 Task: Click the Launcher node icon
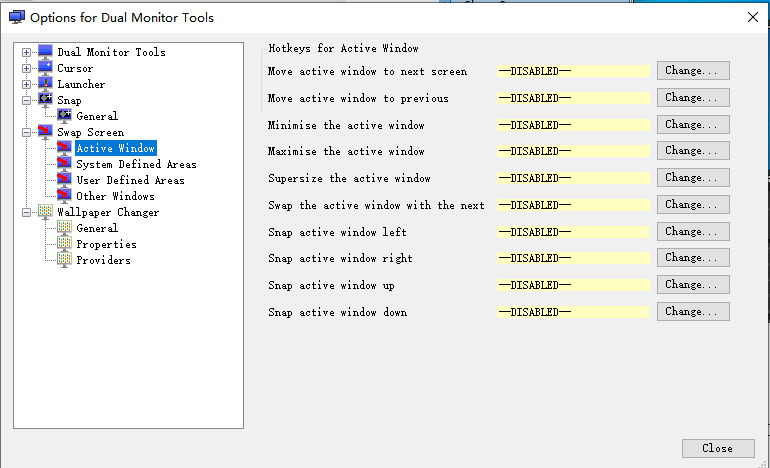click(45, 84)
